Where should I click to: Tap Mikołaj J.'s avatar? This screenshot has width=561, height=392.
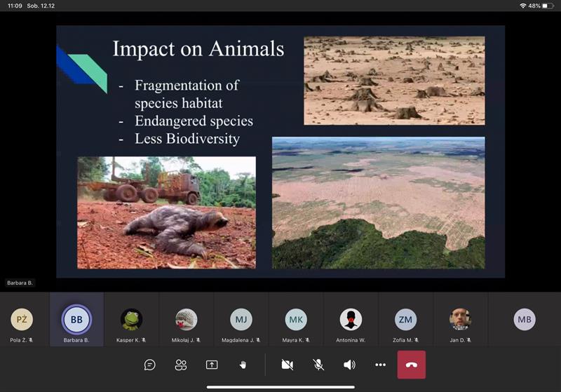point(186,320)
